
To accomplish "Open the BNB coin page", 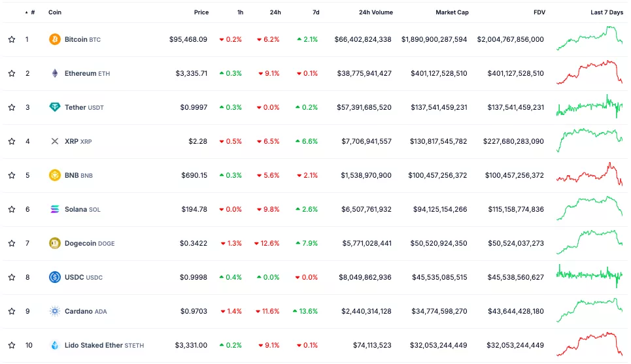I will coord(78,175).
